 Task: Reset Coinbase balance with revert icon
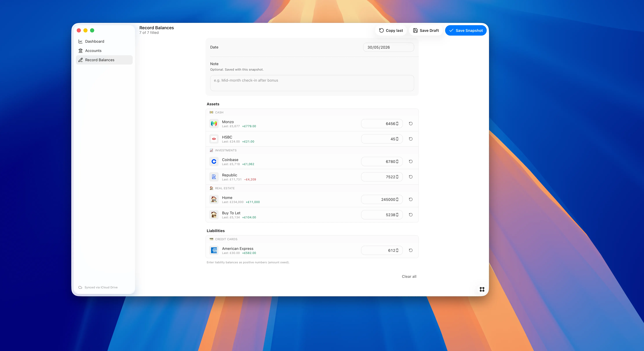pyautogui.click(x=411, y=161)
